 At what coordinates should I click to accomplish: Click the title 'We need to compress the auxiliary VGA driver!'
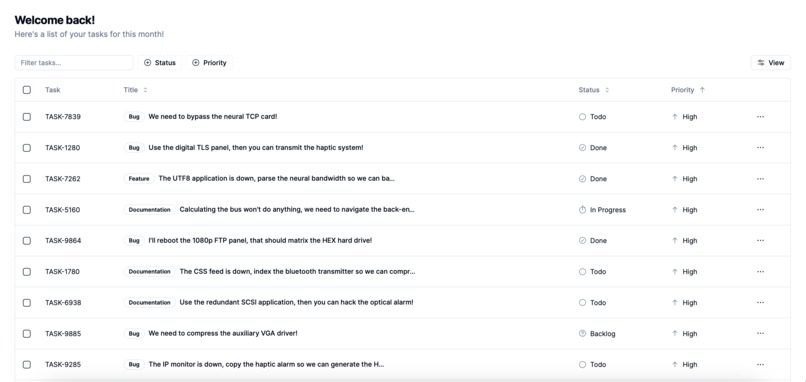click(223, 333)
